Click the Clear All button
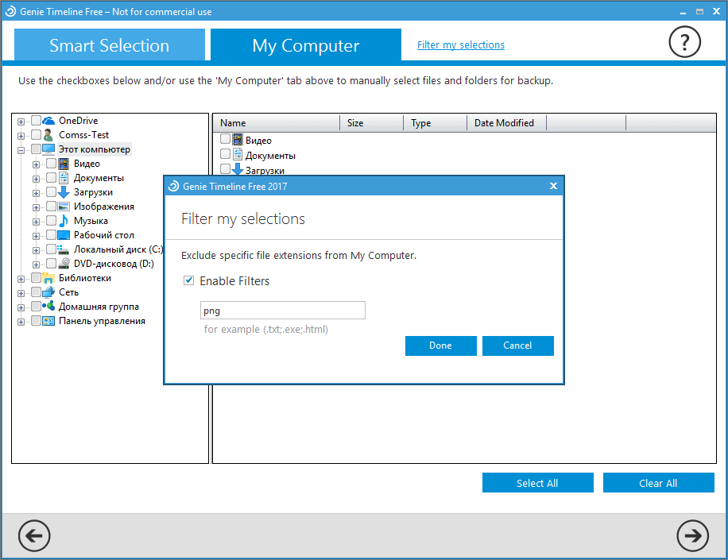The height and width of the screenshot is (560, 728). pyautogui.click(x=658, y=483)
